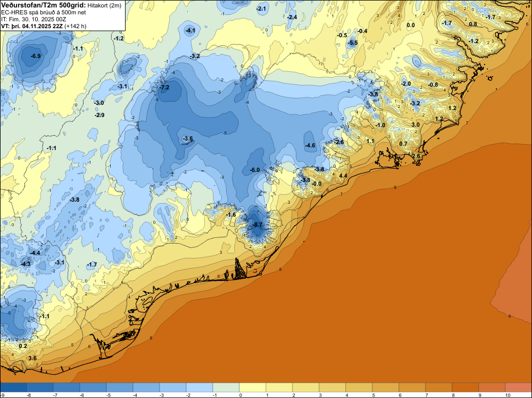Click the -7.2 temperature value
The image size is (532, 398).
(x=164, y=88)
